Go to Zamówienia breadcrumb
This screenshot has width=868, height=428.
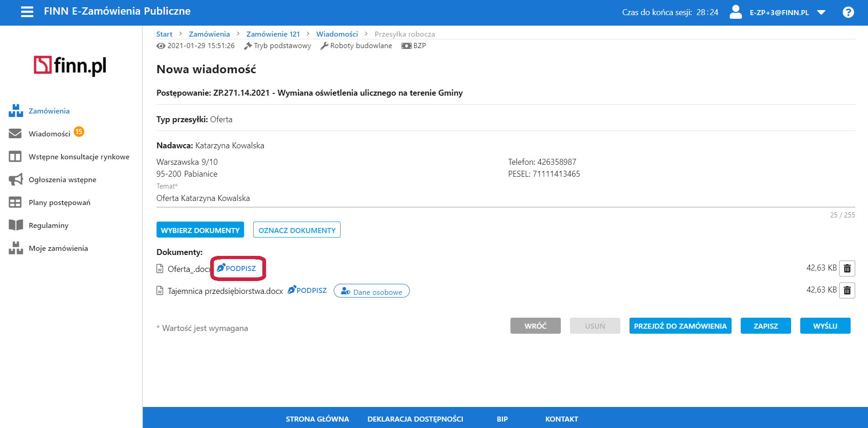209,34
